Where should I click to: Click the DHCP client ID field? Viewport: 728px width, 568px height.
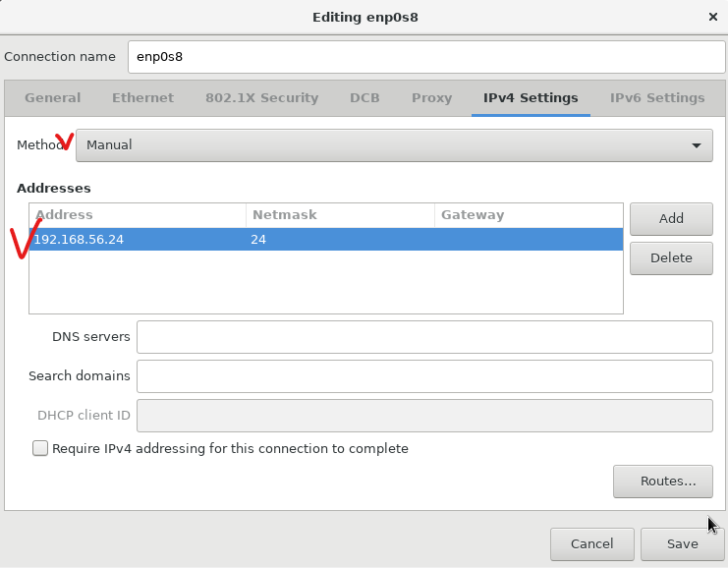click(x=424, y=416)
